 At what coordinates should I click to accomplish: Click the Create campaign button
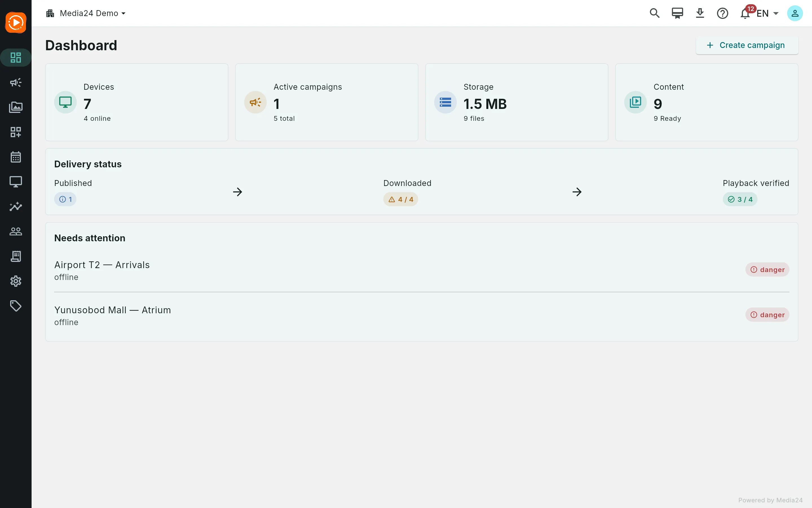(x=747, y=45)
